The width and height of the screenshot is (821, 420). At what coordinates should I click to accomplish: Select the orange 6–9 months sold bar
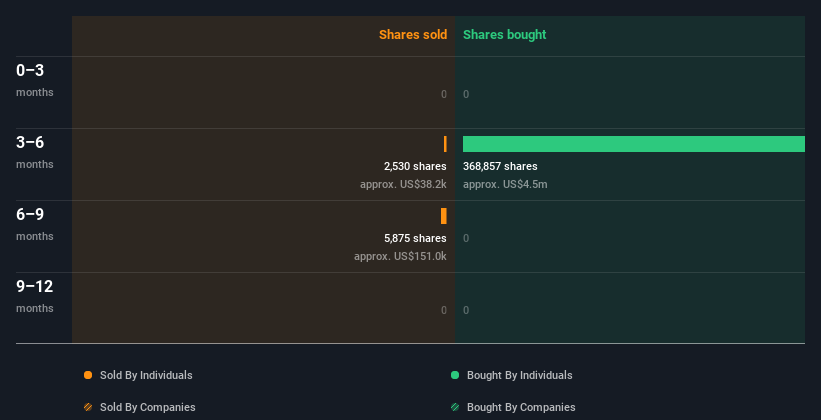[x=443, y=216]
